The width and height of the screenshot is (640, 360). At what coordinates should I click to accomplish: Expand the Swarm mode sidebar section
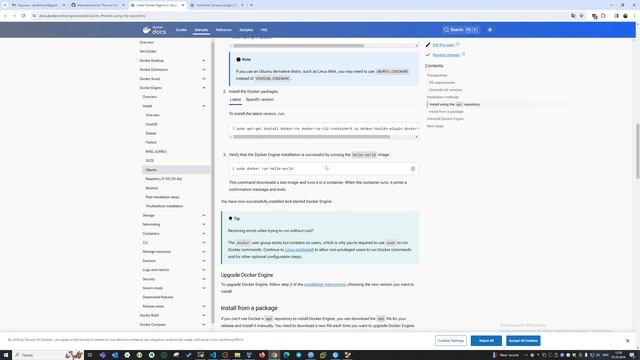[x=204, y=288]
